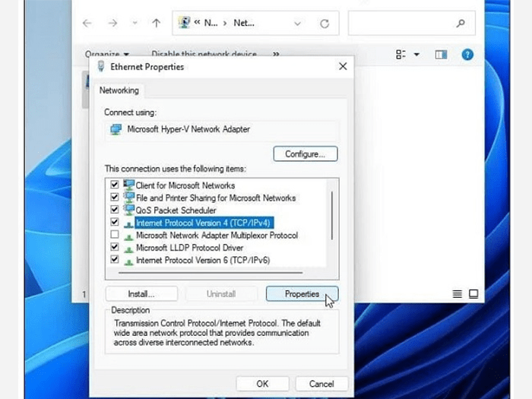Refresh the Network Connections view
The height and width of the screenshot is (399, 532).
pyautogui.click(x=325, y=24)
